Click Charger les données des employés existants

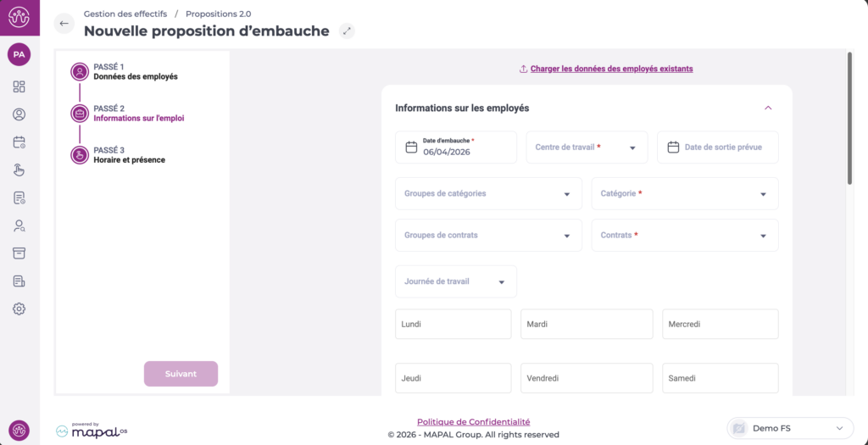point(611,69)
